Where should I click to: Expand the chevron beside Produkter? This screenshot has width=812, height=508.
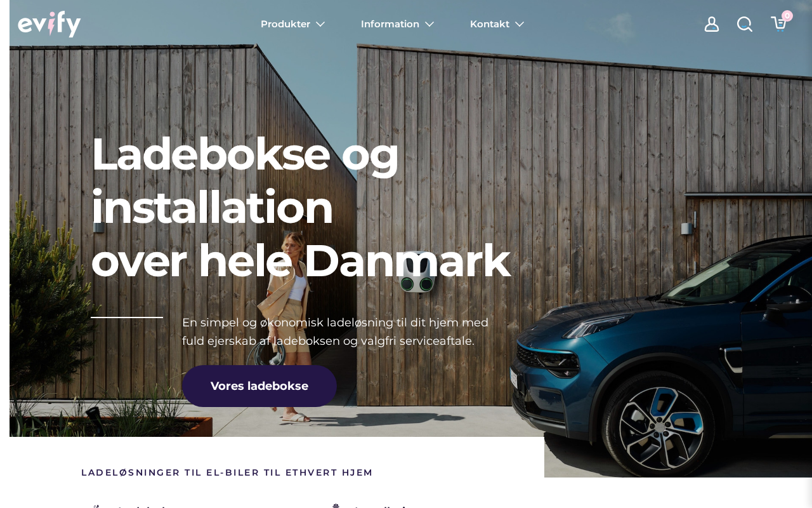pyautogui.click(x=320, y=24)
